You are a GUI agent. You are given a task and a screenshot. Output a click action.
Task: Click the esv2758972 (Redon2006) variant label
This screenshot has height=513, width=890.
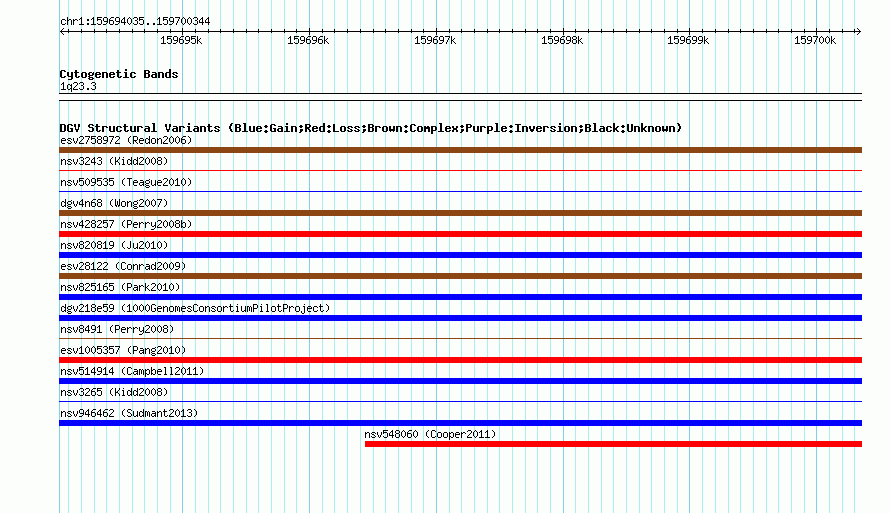click(126, 140)
